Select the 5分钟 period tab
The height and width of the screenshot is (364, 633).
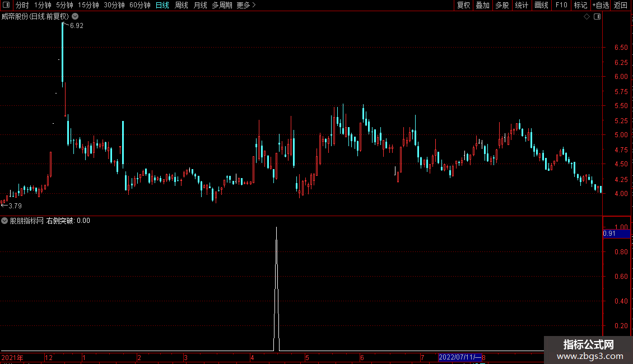coord(64,5)
